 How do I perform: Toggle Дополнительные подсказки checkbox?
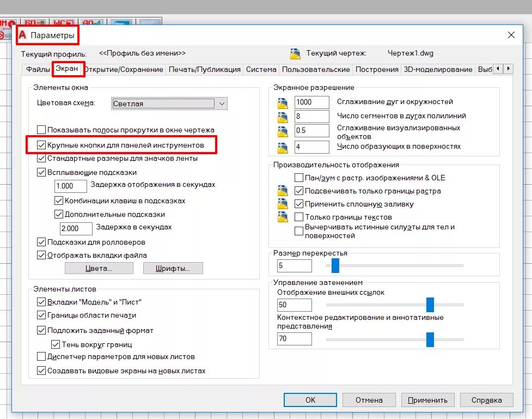pos(59,214)
